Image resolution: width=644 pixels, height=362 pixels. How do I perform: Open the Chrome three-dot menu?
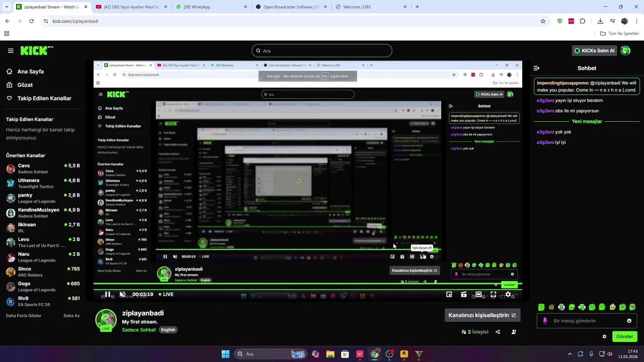(x=637, y=21)
